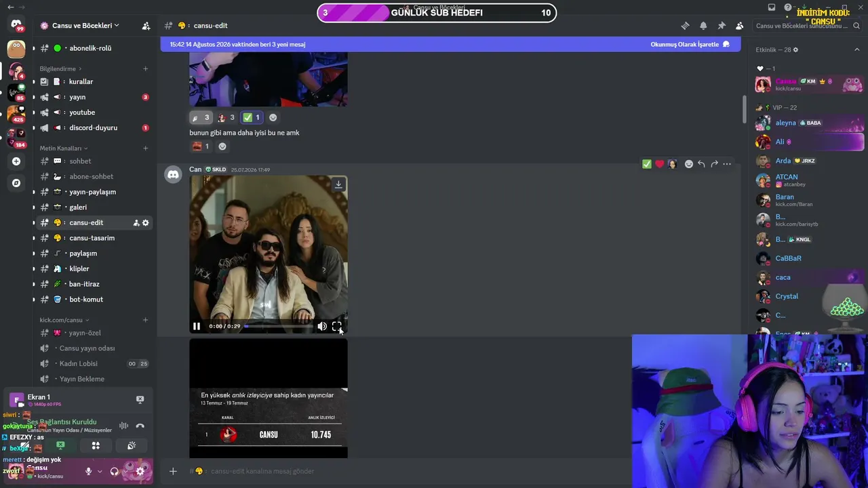Open emoji reaction picker on Can's message
Screen dimensions: 868x488
pos(688,164)
